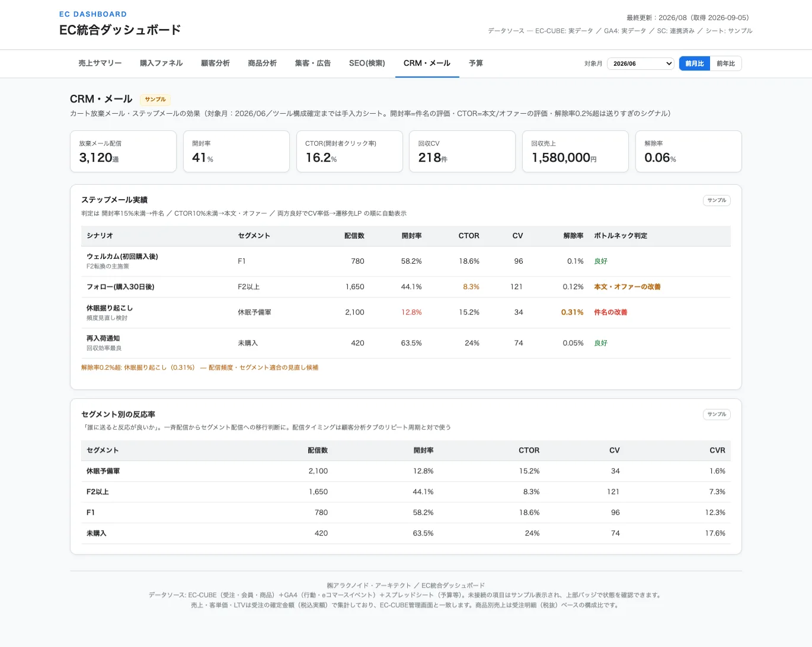Open the 対象月 2026/06 dropdown
The height and width of the screenshot is (647, 812).
click(641, 63)
